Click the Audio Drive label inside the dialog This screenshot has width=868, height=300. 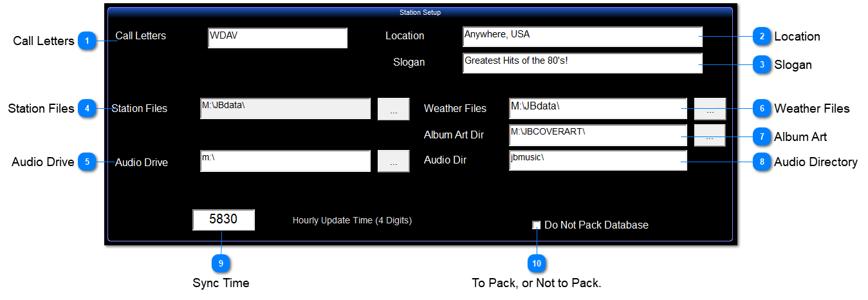coord(142,163)
